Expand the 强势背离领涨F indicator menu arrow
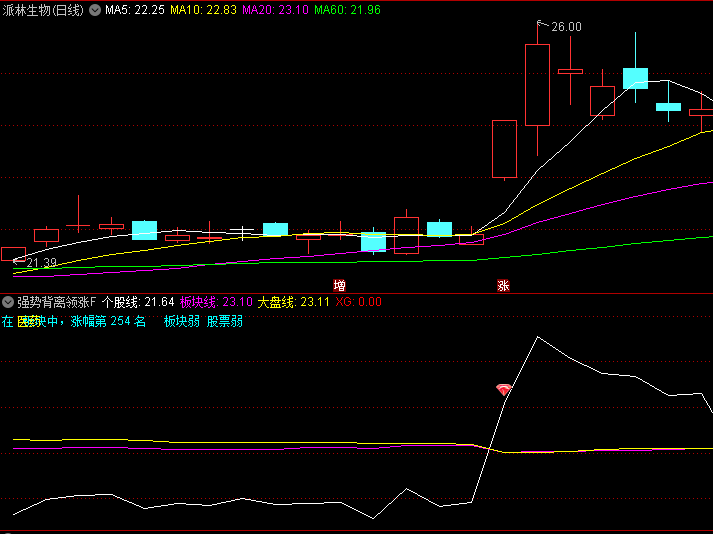This screenshot has width=713, height=534. [8, 302]
